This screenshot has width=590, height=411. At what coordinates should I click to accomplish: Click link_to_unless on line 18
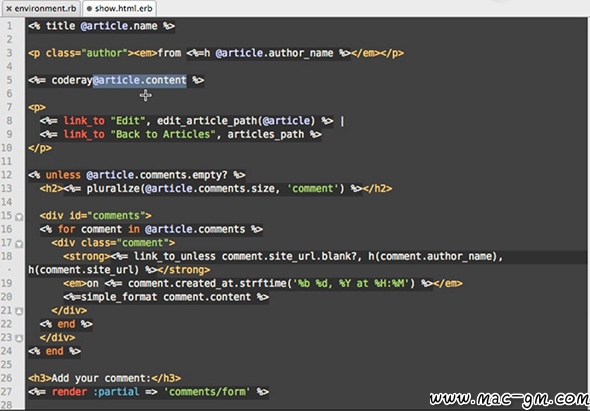pos(175,256)
